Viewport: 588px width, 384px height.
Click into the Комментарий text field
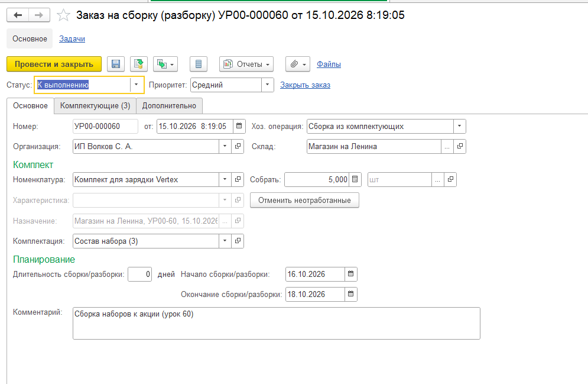click(x=277, y=324)
